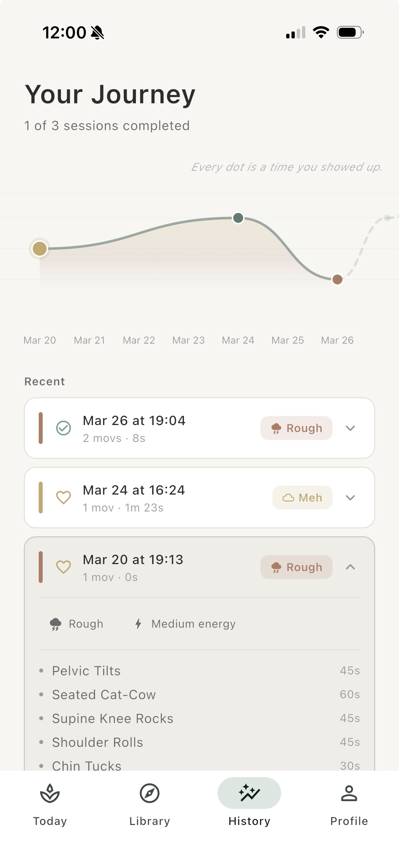Click the Meh mood badge on Mar 24

[x=302, y=498]
